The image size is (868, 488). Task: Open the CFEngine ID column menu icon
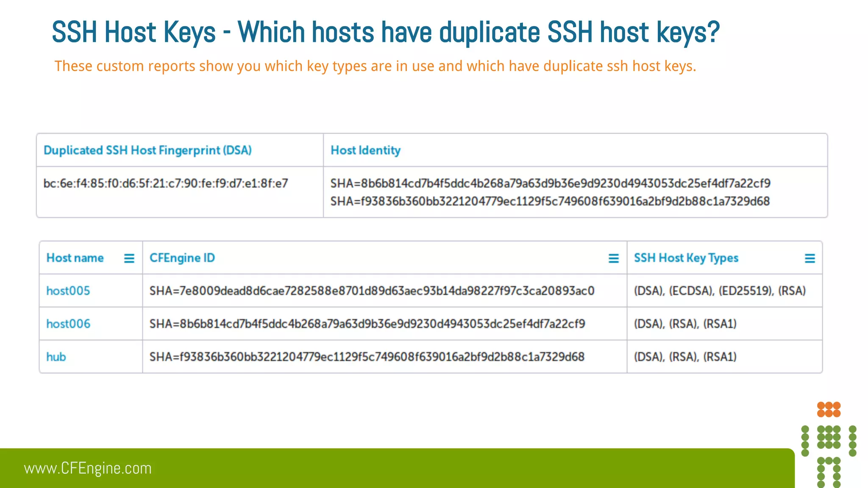613,258
